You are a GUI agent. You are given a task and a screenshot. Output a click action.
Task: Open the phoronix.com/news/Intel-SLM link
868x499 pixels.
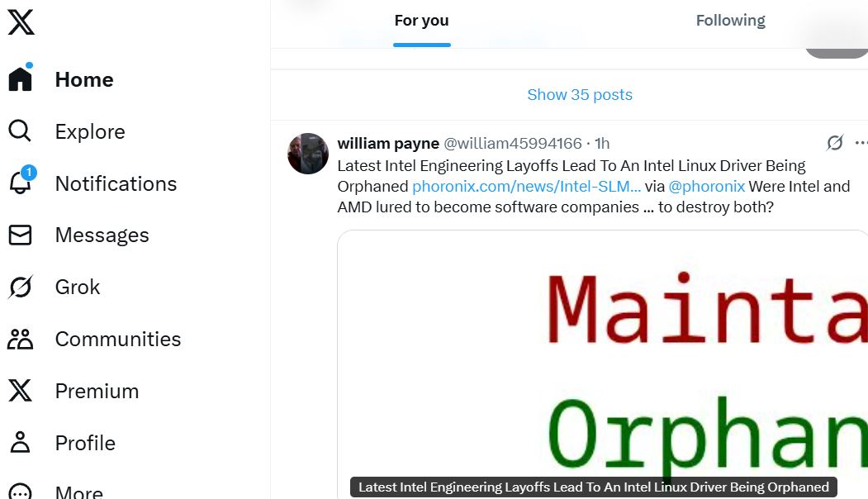pyautogui.click(x=526, y=186)
